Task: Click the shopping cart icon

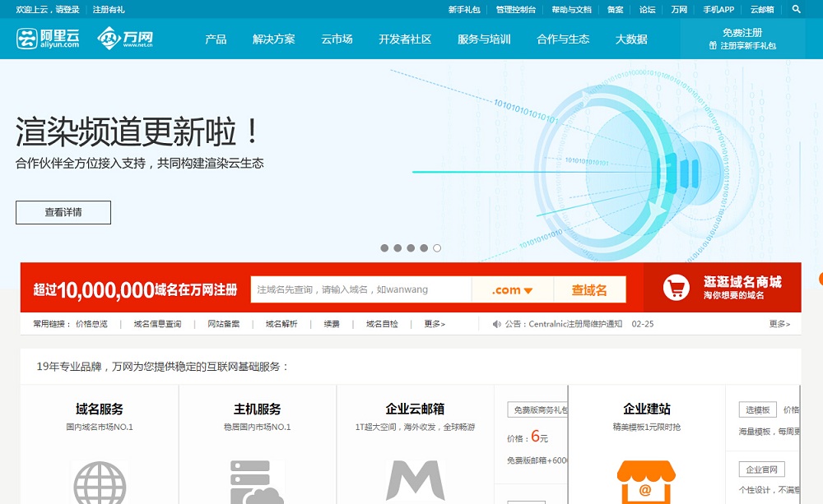Action: 676,288
